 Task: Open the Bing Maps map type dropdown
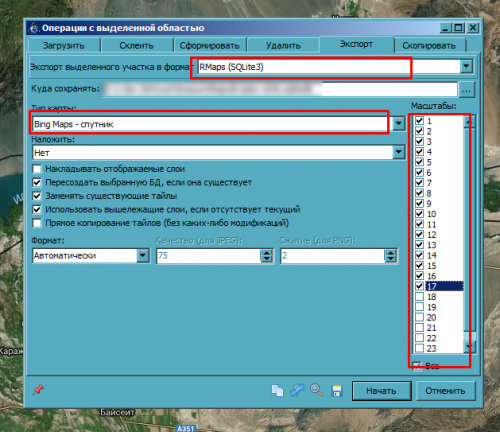click(x=399, y=124)
